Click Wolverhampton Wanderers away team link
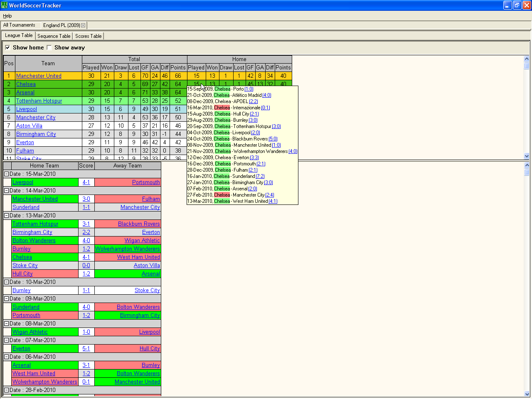The image size is (532, 399). [x=128, y=249]
